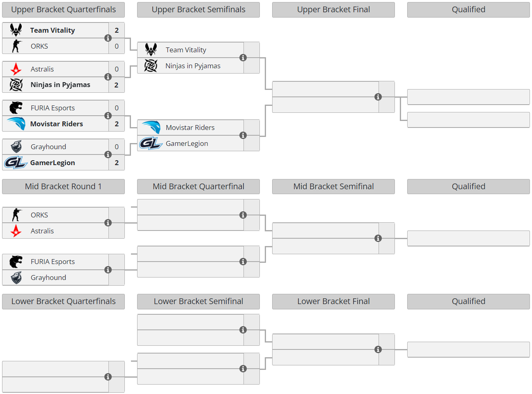Expand info for Movistar Riders vs GamerLegion semifinal
This screenshot has width=532, height=394.
tap(243, 135)
